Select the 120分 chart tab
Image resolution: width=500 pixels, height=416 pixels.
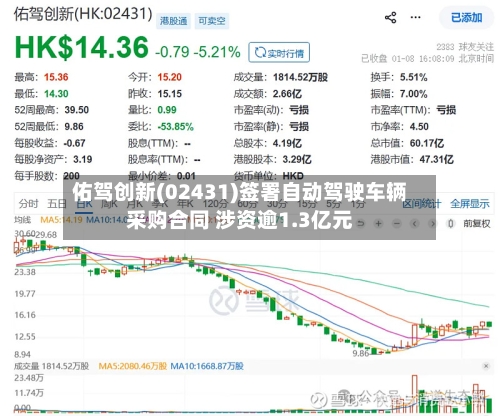(x=215, y=203)
